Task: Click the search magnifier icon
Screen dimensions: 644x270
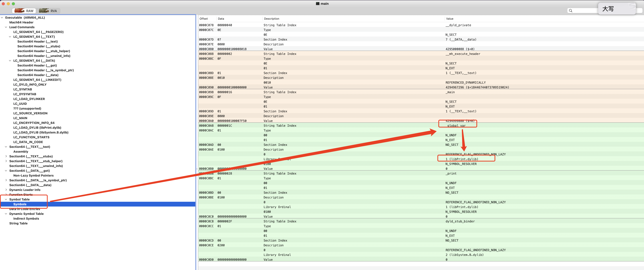Action: point(570,11)
